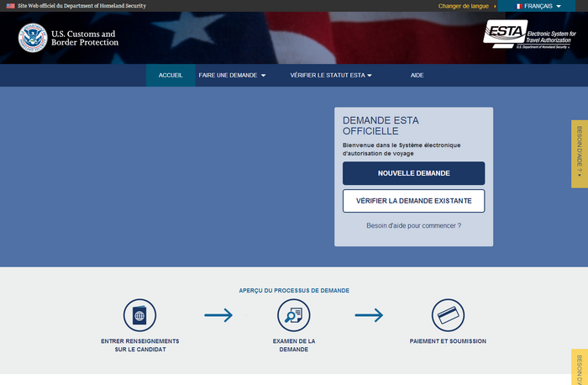Image resolution: width=588 pixels, height=385 pixels.
Task: Start a NOUVELLE DEMANDE
Action: tap(413, 173)
